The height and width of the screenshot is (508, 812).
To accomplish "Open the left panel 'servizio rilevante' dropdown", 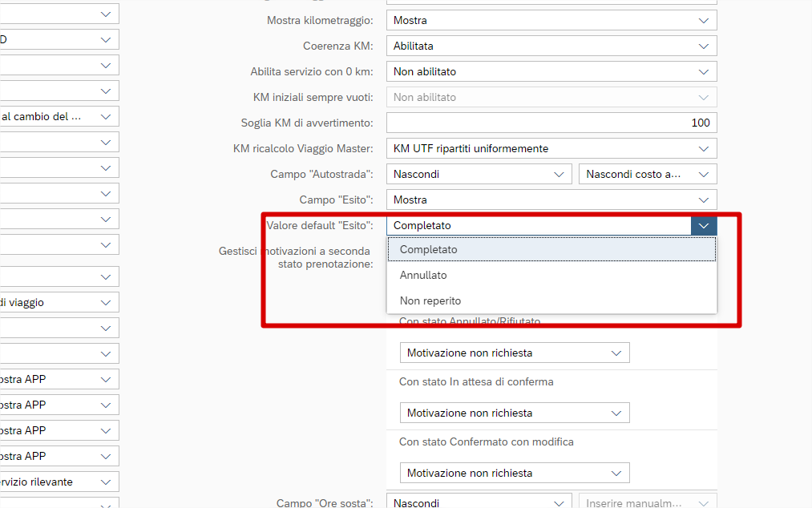I will (106, 482).
